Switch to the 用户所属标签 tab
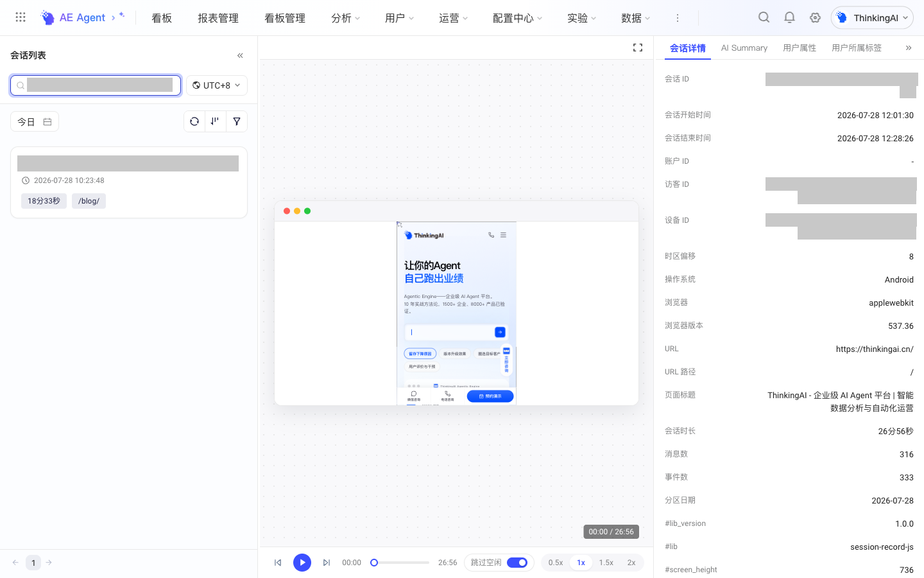924x578 pixels. 857,48
